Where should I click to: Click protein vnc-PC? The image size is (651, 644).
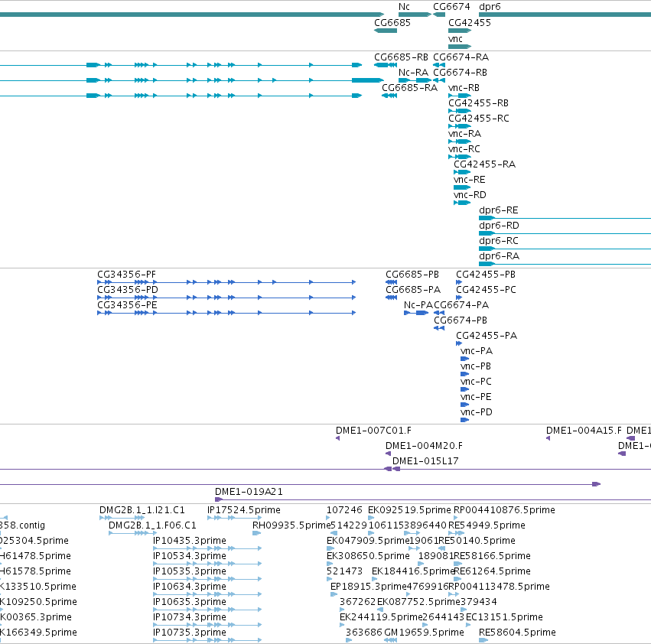click(476, 381)
